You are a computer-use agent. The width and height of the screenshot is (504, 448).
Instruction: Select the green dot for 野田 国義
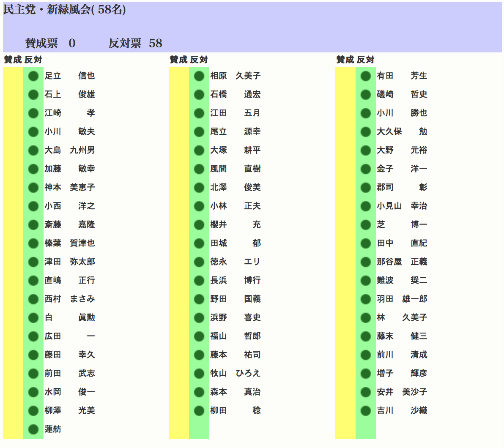point(199,299)
